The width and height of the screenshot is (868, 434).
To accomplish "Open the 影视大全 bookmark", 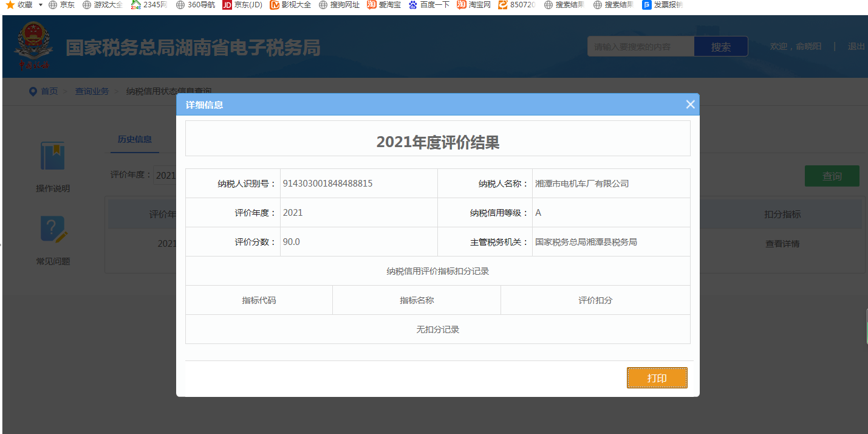I will click(x=290, y=5).
